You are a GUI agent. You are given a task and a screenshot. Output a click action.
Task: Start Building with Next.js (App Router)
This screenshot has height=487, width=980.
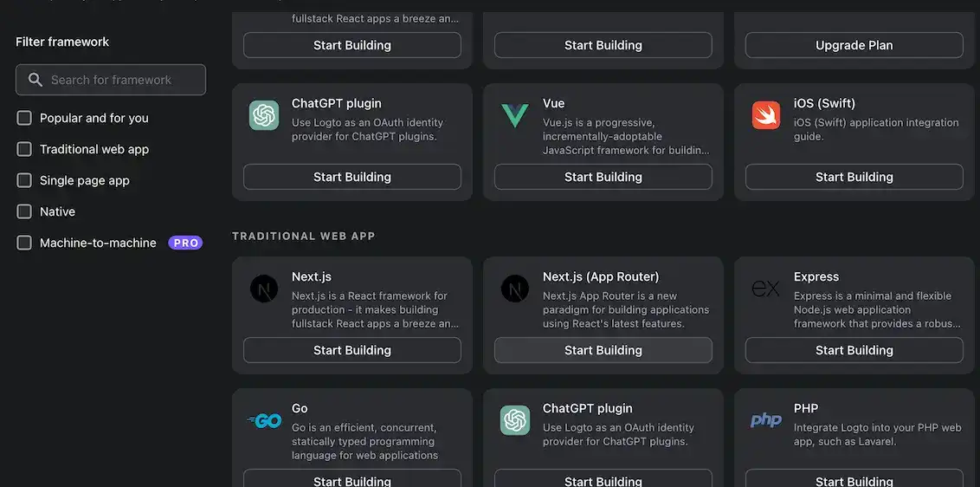click(x=603, y=350)
